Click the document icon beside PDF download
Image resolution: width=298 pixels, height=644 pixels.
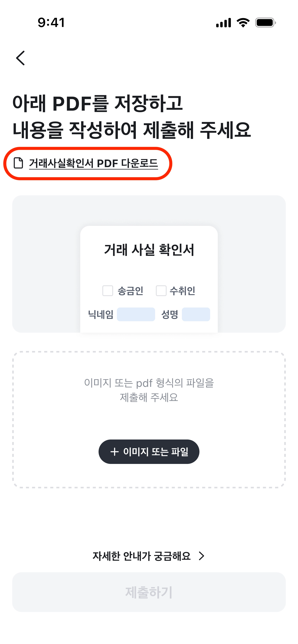pos(18,163)
